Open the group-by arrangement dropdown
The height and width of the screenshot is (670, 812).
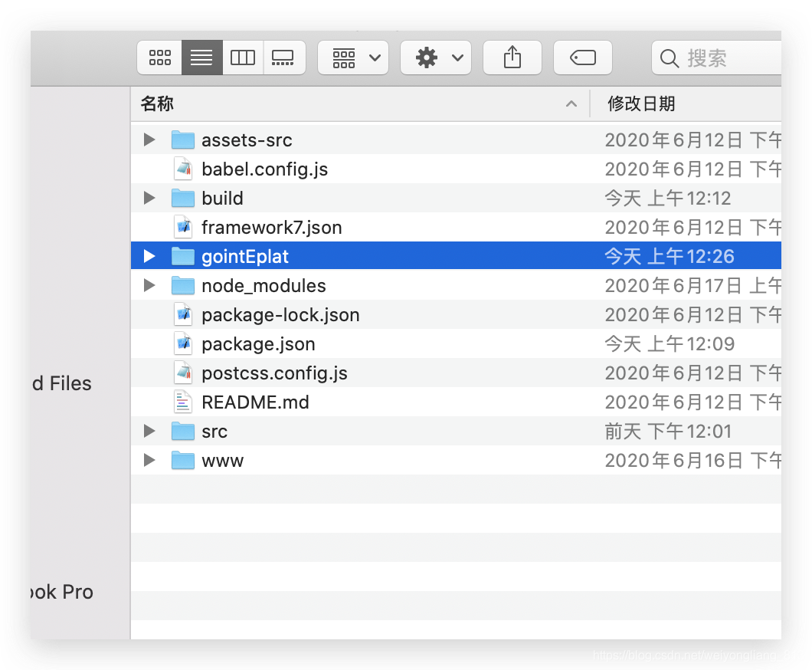[353, 57]
